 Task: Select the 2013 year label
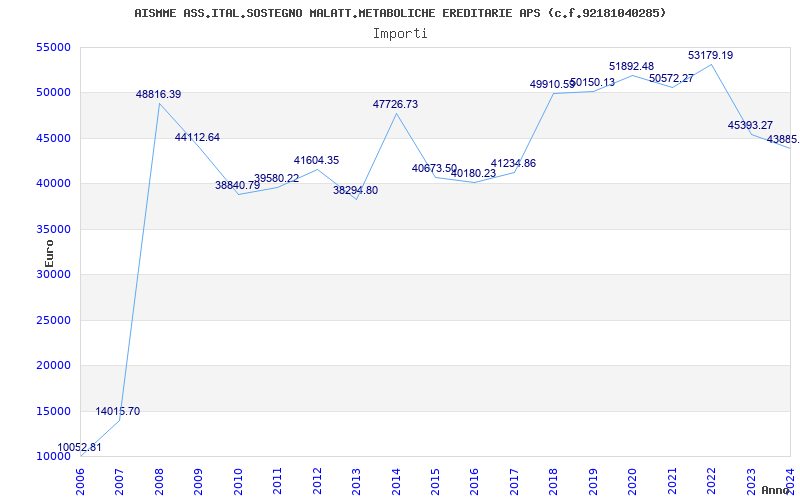pyautogui.click(x=356, y=482)
